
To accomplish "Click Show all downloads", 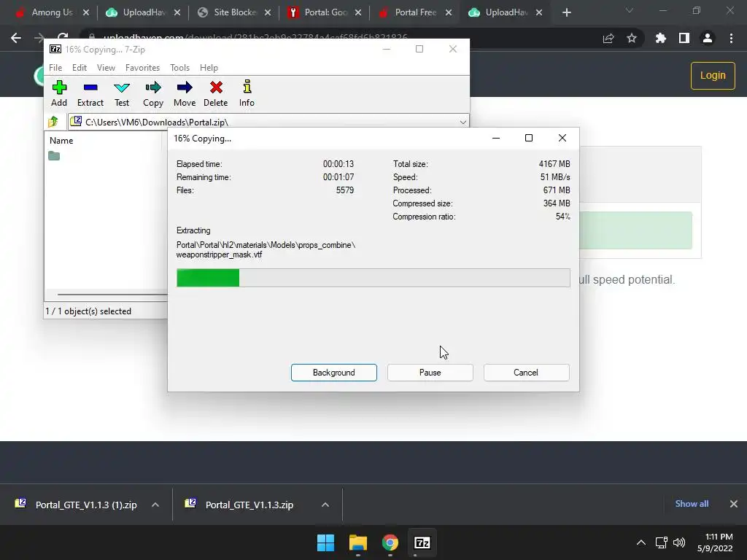I will (692, 504).
